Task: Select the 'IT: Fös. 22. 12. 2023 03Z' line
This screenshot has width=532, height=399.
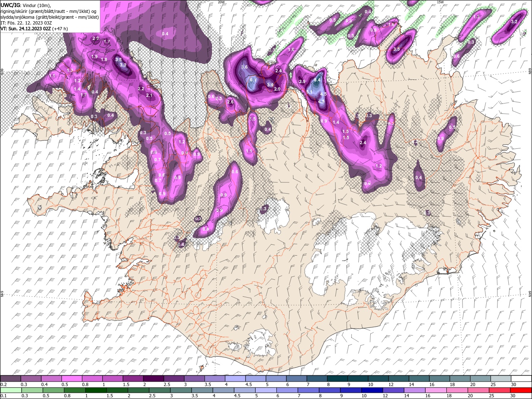Action: [26, 22]
